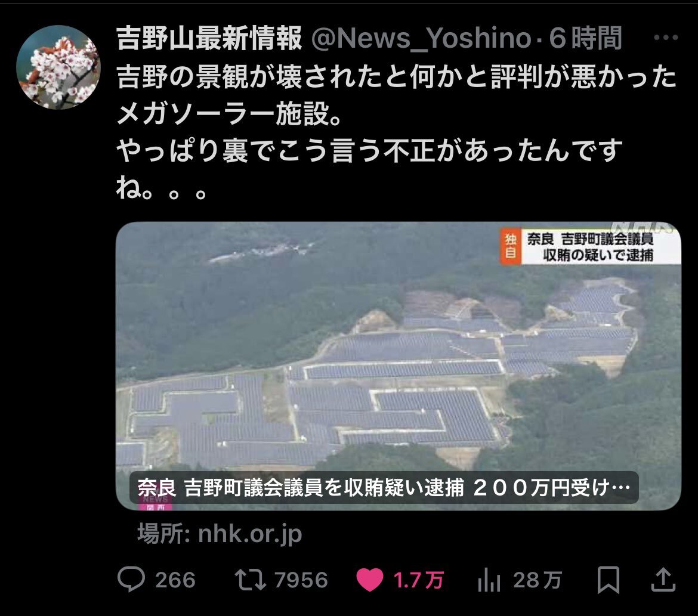Click the 266 replies count
This screenshot has height=616, width=698.
(175, 580)
